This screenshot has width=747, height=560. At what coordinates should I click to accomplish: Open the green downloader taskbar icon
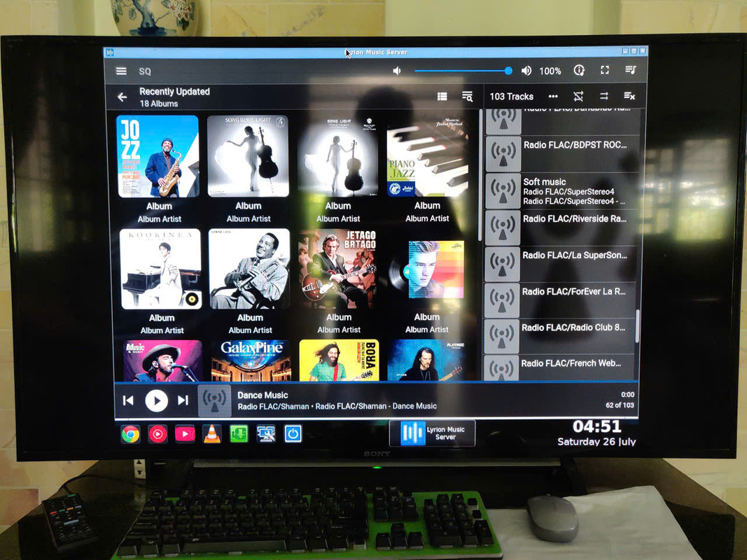pos(239,434)
